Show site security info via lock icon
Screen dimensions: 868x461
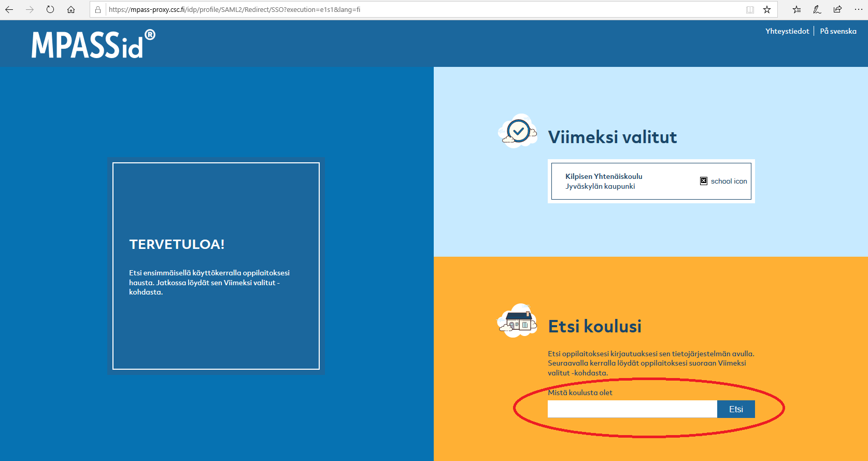click(x=98, y=9)
